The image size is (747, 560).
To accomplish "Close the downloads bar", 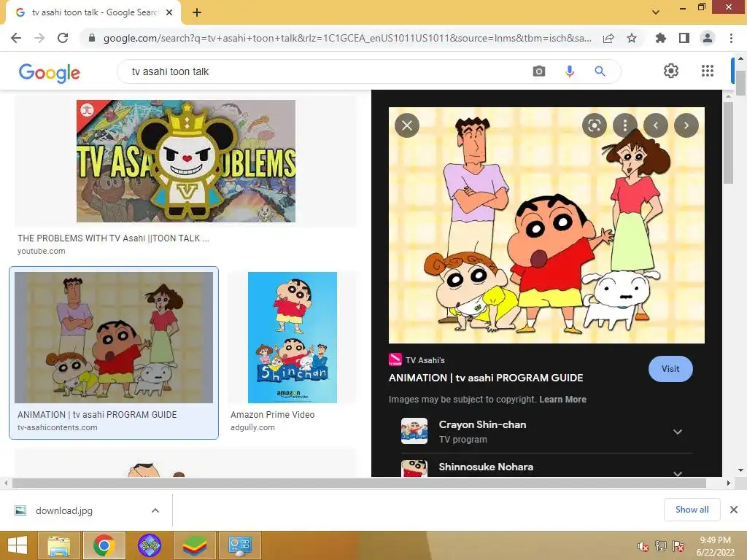I will pos(734,510).
